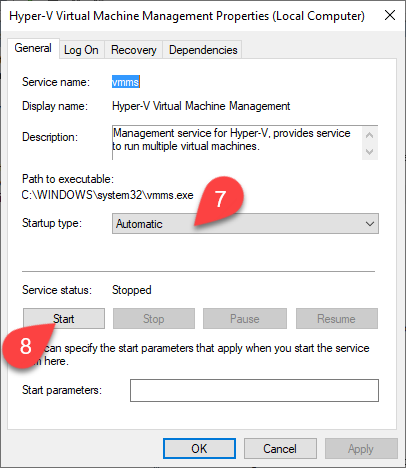Click the description scroll up arrow
The height and width of the screenshot is (468, 406).
point(369,135)
